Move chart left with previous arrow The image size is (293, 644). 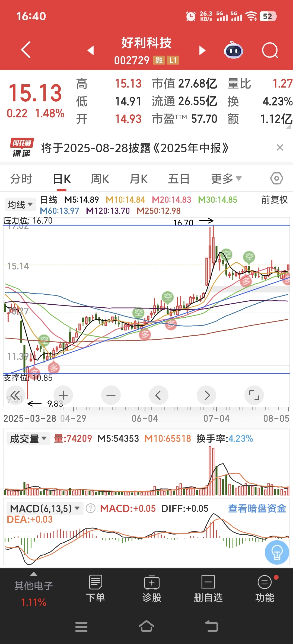[159, 395]
